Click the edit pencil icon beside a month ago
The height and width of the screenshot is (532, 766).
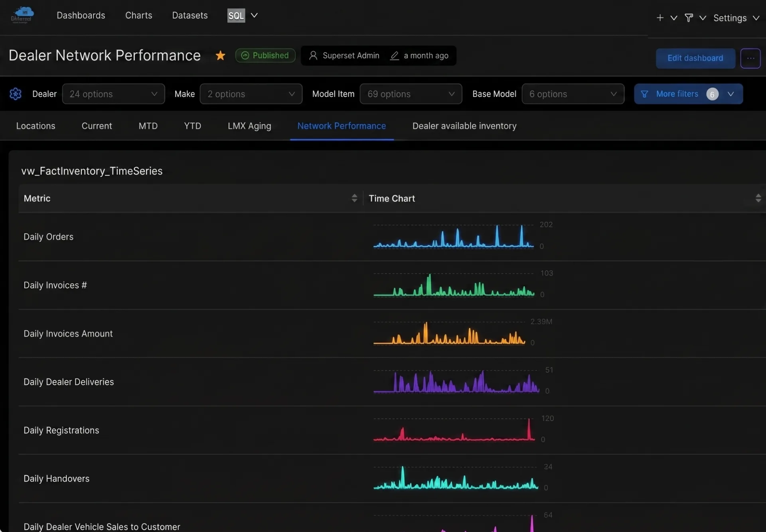[395, 55]
